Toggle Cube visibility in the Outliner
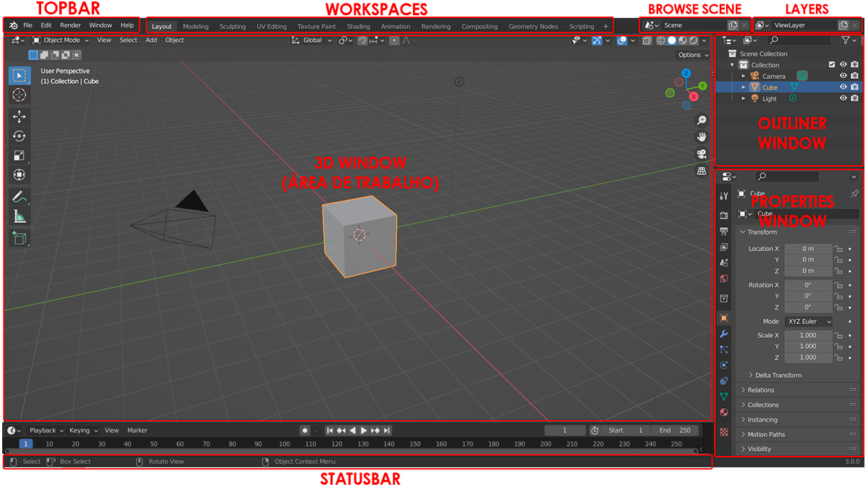The height and width of the screenshot is (487, 868). pos(843,86)
